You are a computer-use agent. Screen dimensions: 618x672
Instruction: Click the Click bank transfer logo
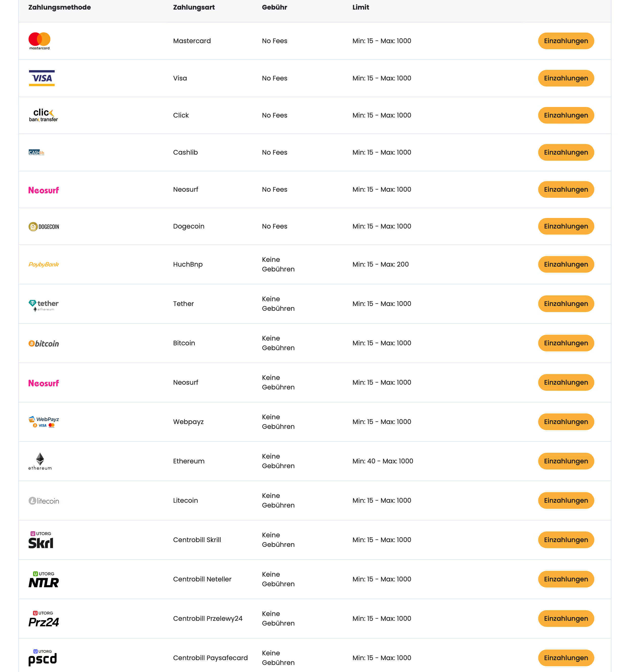(x=43, y=115)
